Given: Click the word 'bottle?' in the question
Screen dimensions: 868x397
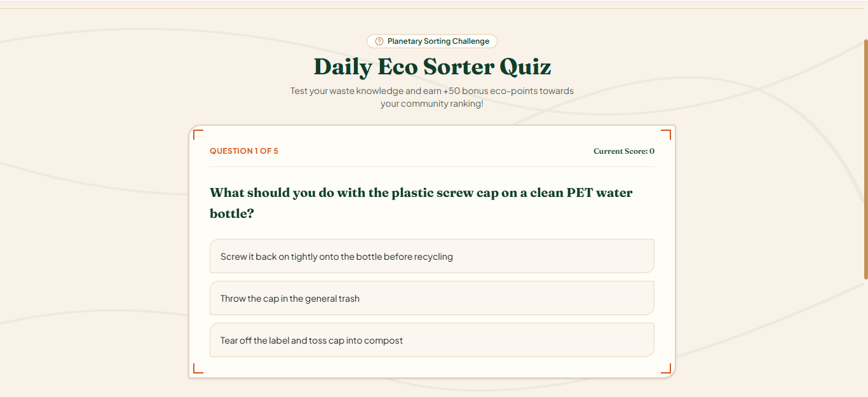Looking at the screenshot, I should click(x=232, y=213).
